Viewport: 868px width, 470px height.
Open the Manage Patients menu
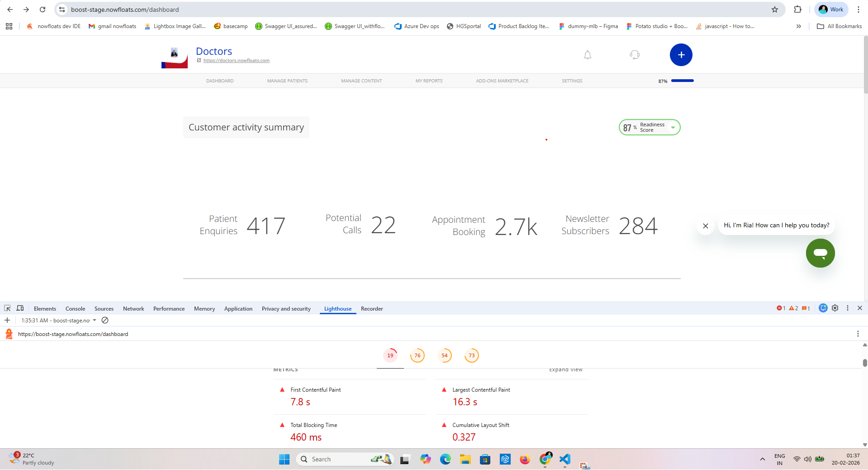pyautogui.click(x=287, y=81)
